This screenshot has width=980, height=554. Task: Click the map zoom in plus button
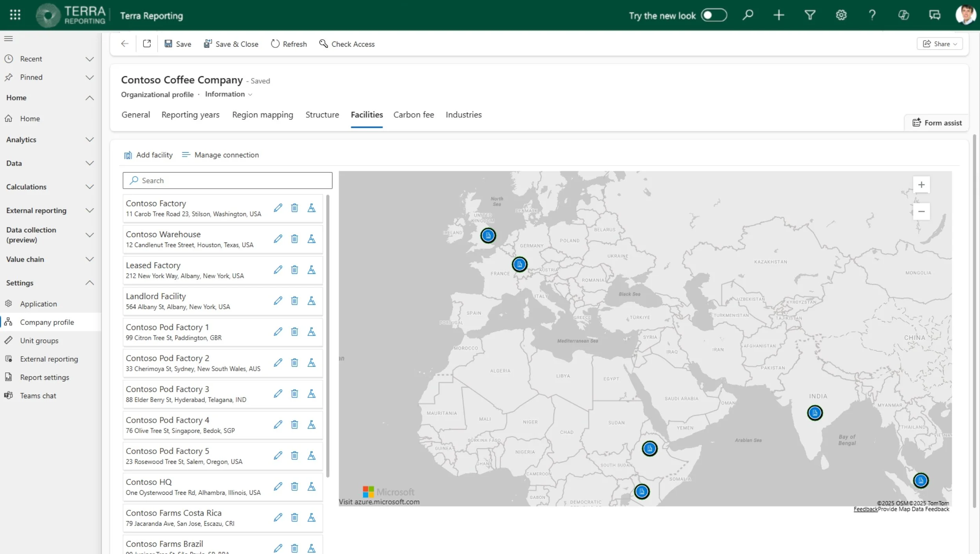tap(921, 185)
